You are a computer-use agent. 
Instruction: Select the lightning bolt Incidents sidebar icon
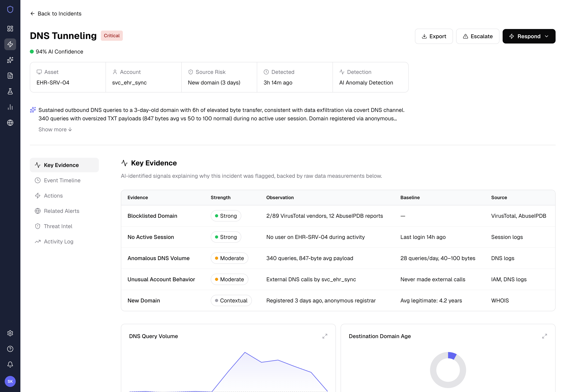[10, 44]
